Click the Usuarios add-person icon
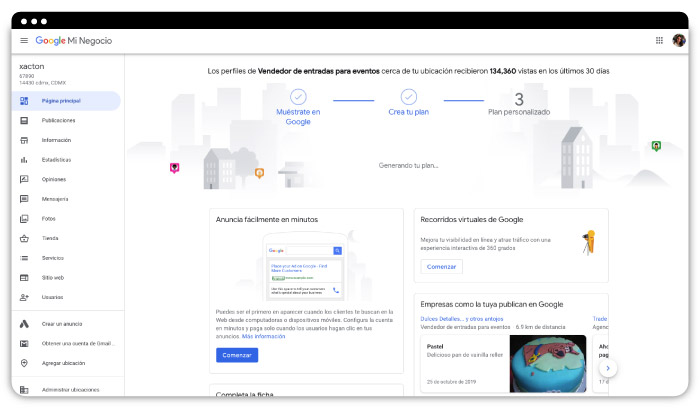The width and height of the screenshot is (700, 408). pos(24,297)
